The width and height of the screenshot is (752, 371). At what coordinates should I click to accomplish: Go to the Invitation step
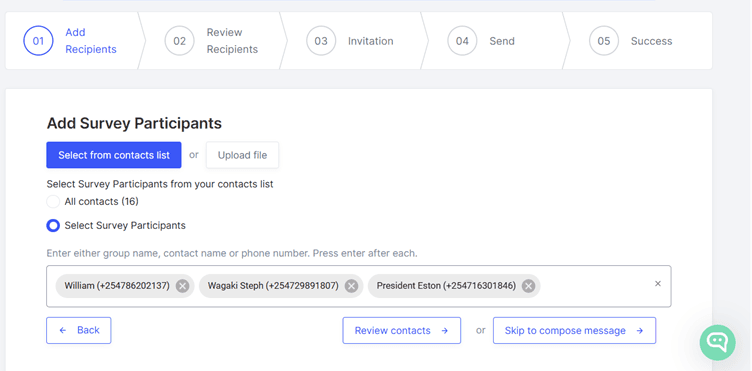pos(371,41)
